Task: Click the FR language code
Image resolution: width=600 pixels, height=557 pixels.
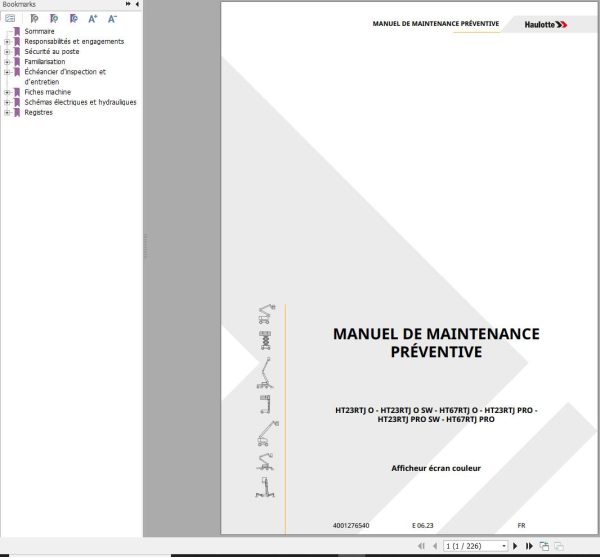Action: 521,526
